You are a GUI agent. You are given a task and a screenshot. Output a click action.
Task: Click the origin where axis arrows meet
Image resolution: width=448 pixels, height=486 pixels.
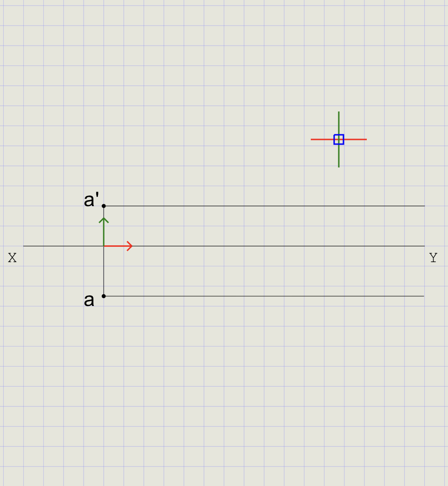[104, 246]
